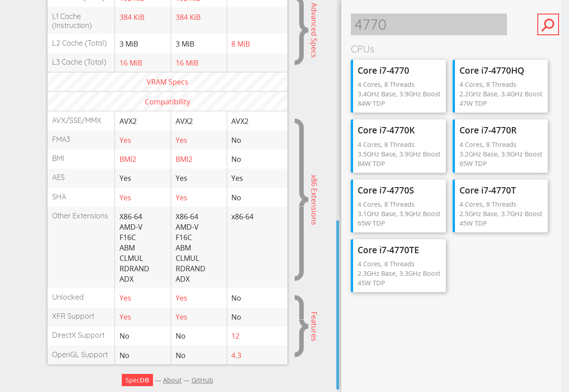Click the Advanced Specs bracket label
This screenshot has width=569, height=392.
(314, 30)
